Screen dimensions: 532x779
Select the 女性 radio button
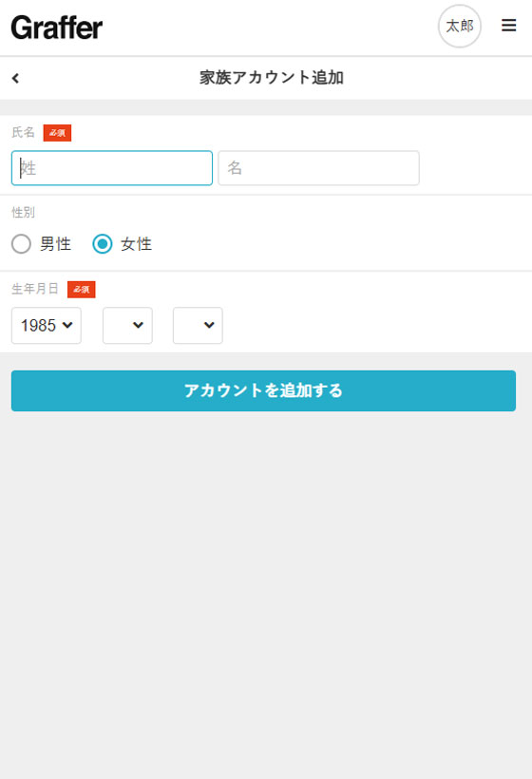103,244
